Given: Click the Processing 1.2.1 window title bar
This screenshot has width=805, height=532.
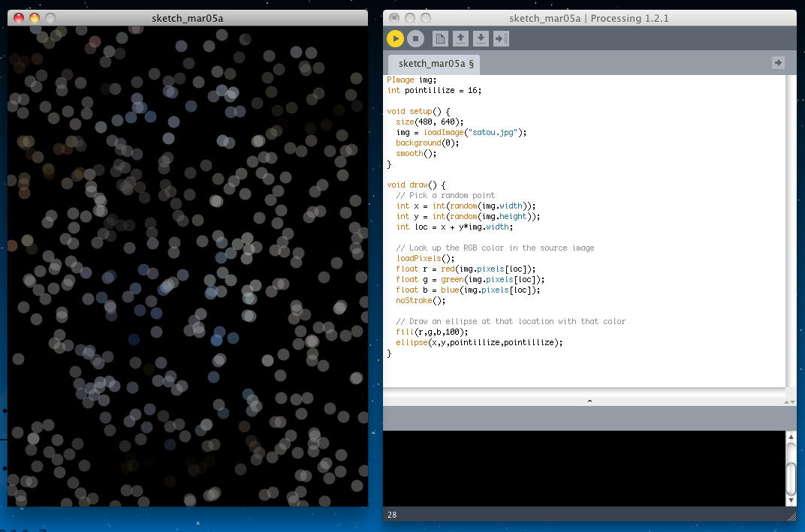Looking at the screenshot, I should (x=589, y=18).
